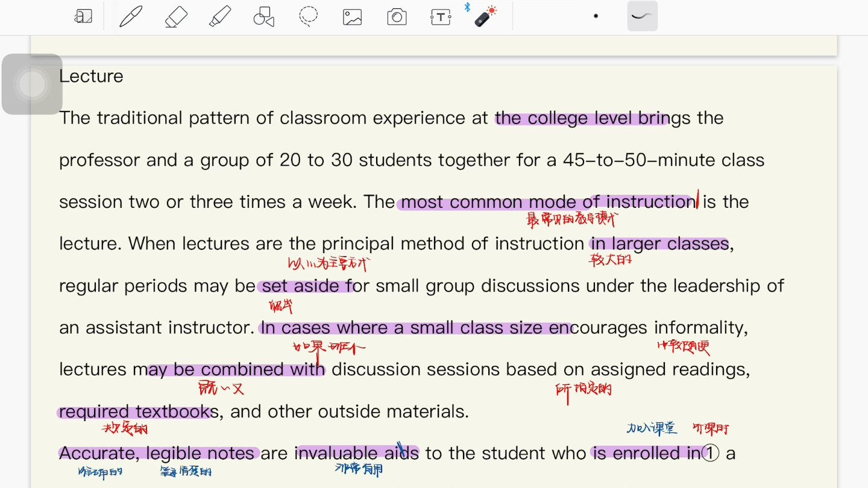Select the Text box tool
Screen dimensions: 868x488
click(x=441, y=17)
